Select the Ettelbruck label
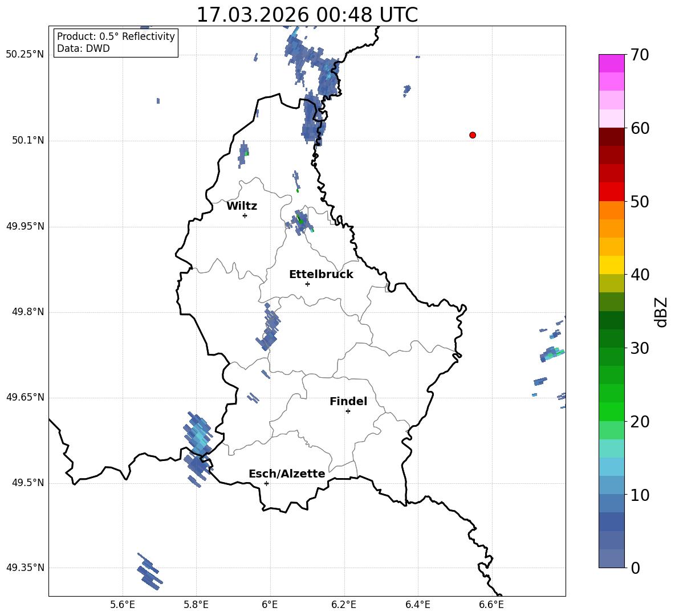 tap(321, 275)
